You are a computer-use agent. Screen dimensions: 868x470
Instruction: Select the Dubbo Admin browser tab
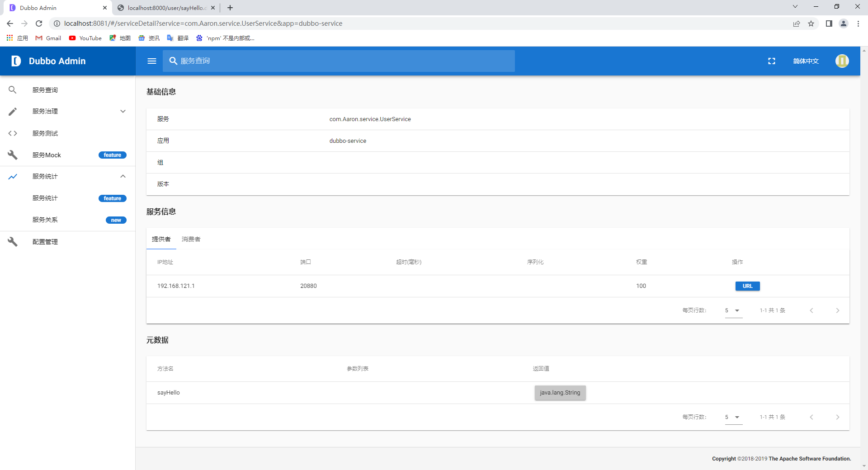click(x=57, y=8)
